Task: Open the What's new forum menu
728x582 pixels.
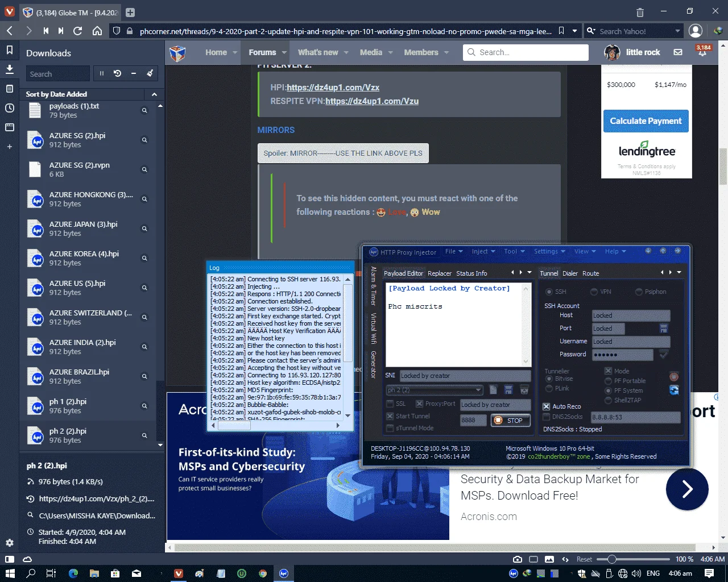Action: (x=318, y=52)
